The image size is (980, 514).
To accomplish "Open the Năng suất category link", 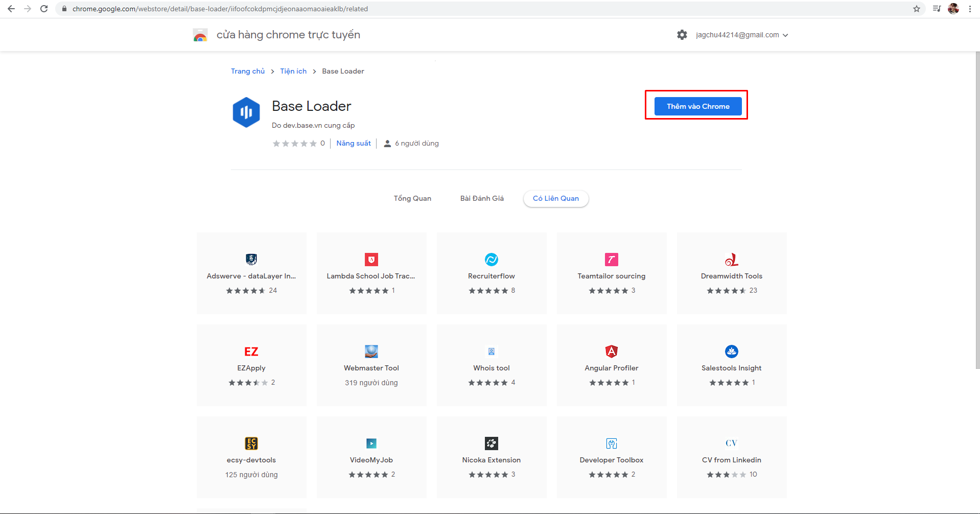I will [354, 143].
